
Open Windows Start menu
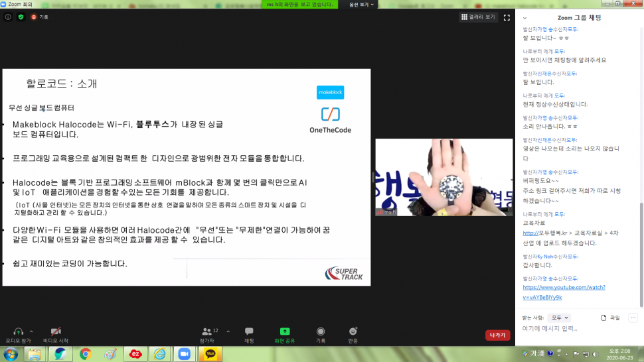[11, 354]
